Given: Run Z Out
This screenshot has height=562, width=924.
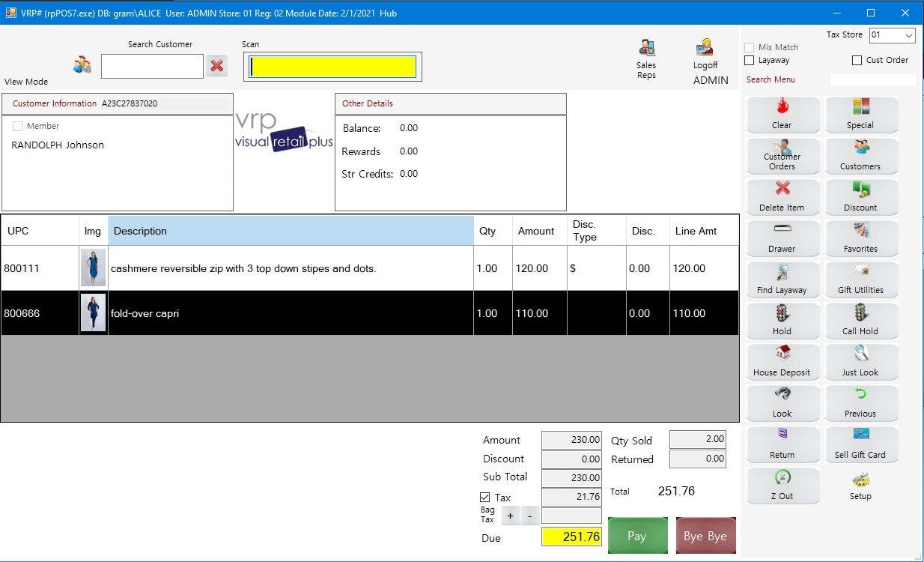Looking at the screenshot, I should click(x=782, y=486).
